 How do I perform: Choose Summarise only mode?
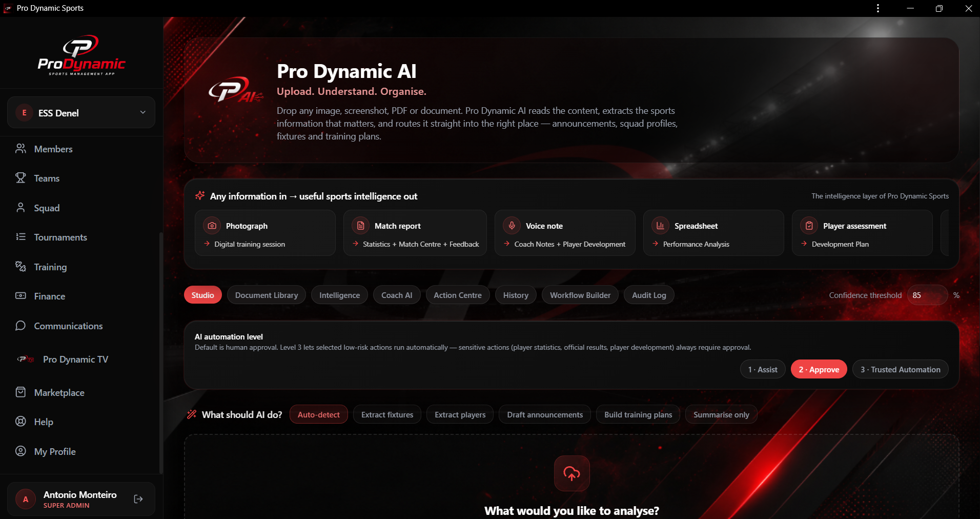click(x=721, y=414)
